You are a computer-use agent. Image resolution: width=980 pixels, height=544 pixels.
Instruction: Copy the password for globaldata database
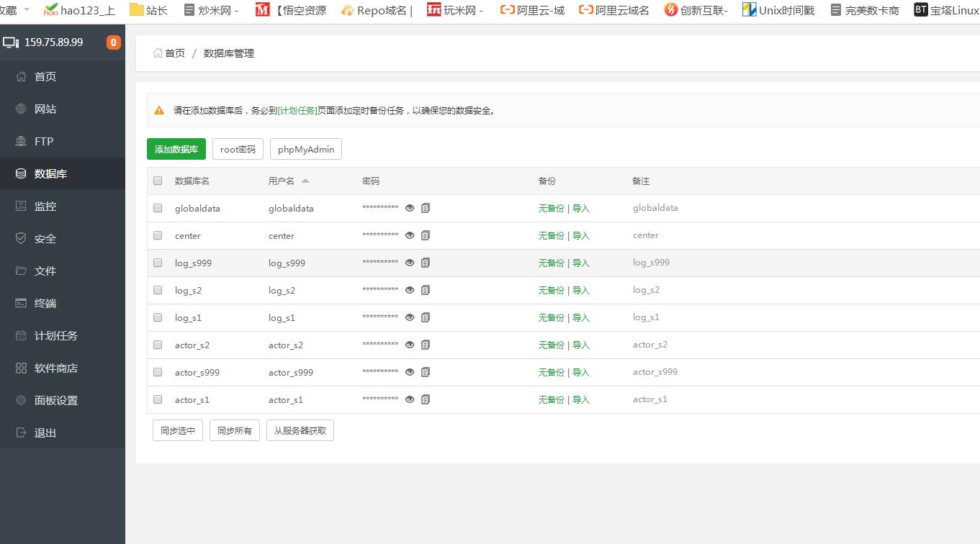click(426, 208)
